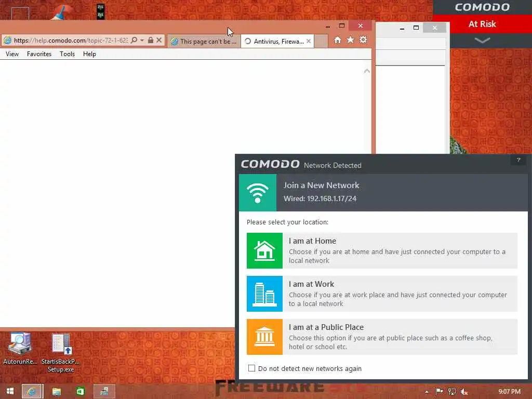
Task: Open Favorites star in Internet Explorer
Action: (350, 40)
